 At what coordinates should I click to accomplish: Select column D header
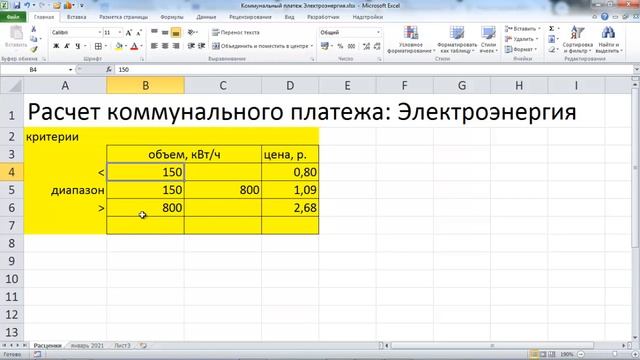(x=290, y=86)
